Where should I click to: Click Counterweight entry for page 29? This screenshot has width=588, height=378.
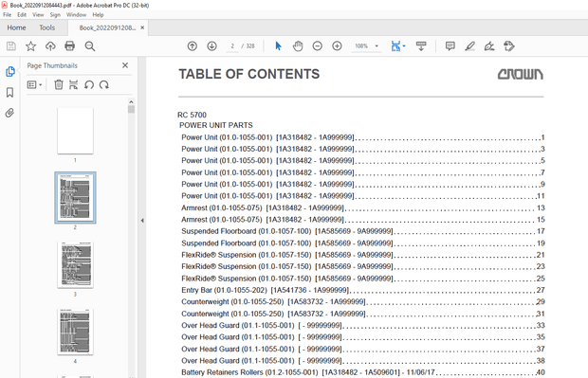click(x=362, y=301)
